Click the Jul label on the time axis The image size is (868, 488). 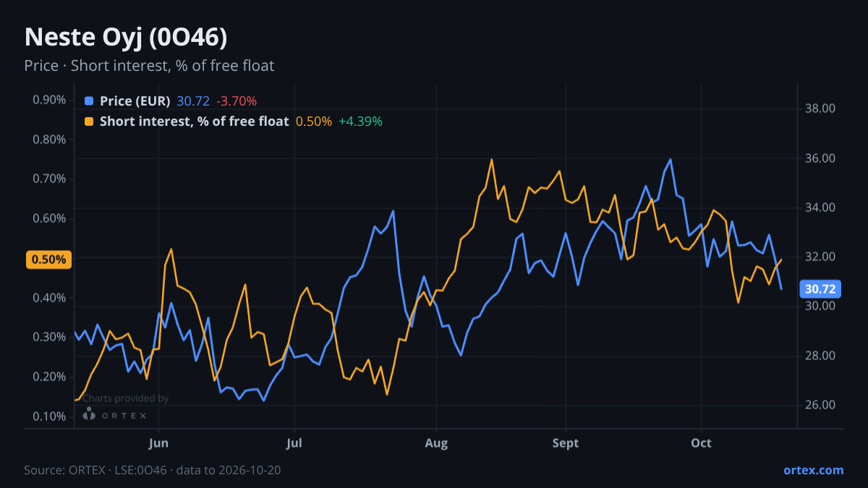(294, 442)
